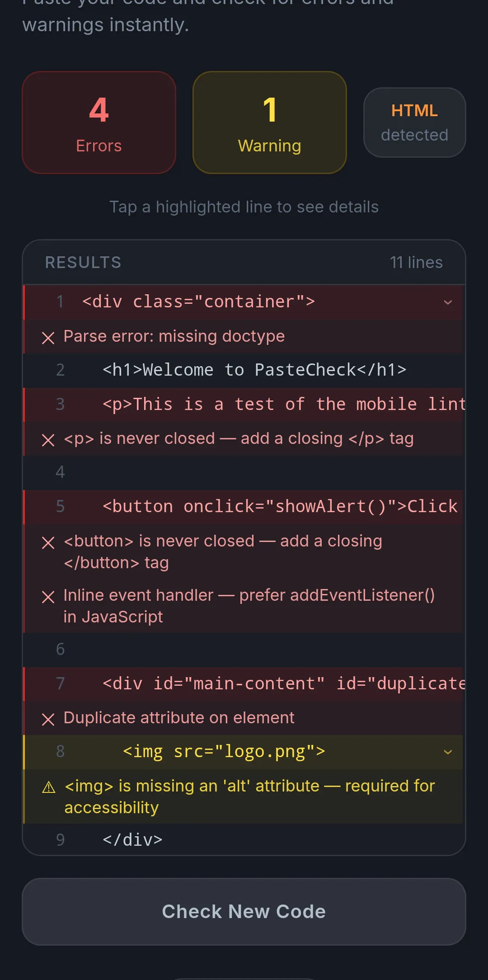Collapse details chevron on line 1
The width and height of the screenshot is (488, 980).
[x=448, y=302]
